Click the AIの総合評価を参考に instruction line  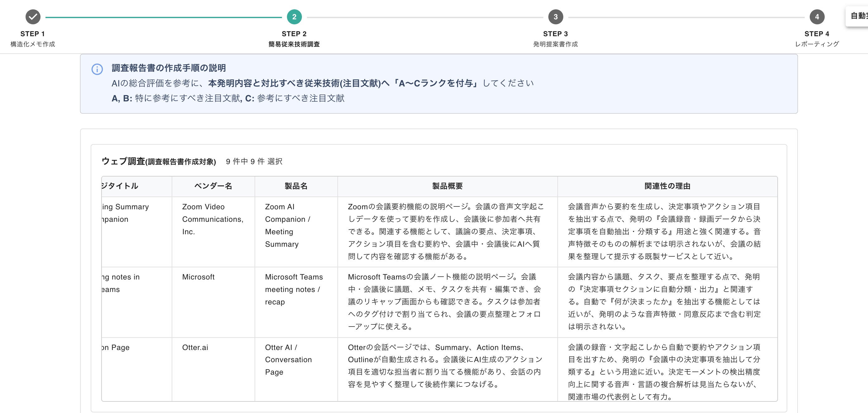pos(322,83)
